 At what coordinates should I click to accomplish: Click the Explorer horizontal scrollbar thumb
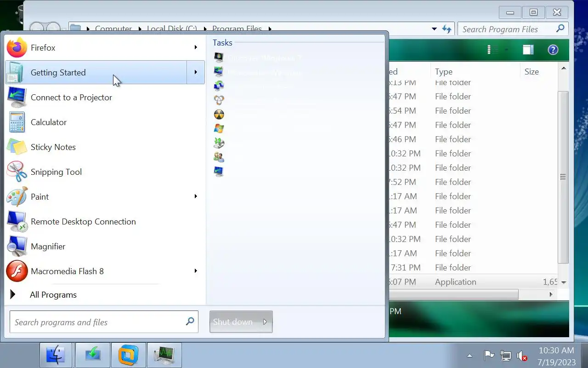[x=453, y=294]
